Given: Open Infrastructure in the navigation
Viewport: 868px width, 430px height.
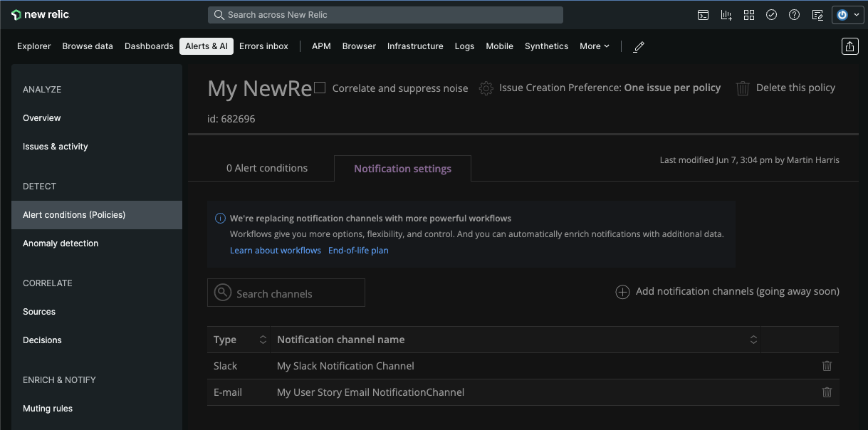Looking at the screenshot, I should tap(415, 46).
